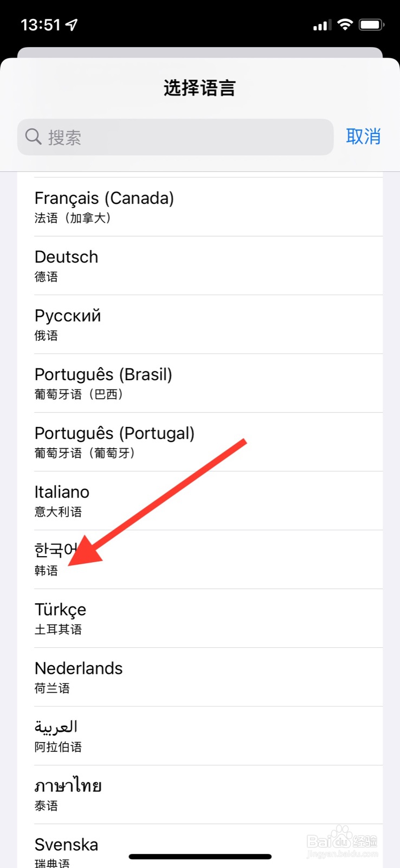Viewport: 400px width, 868px height.
Task: Tap the cellular signal bars icon
Action: [x=322, y=25]
